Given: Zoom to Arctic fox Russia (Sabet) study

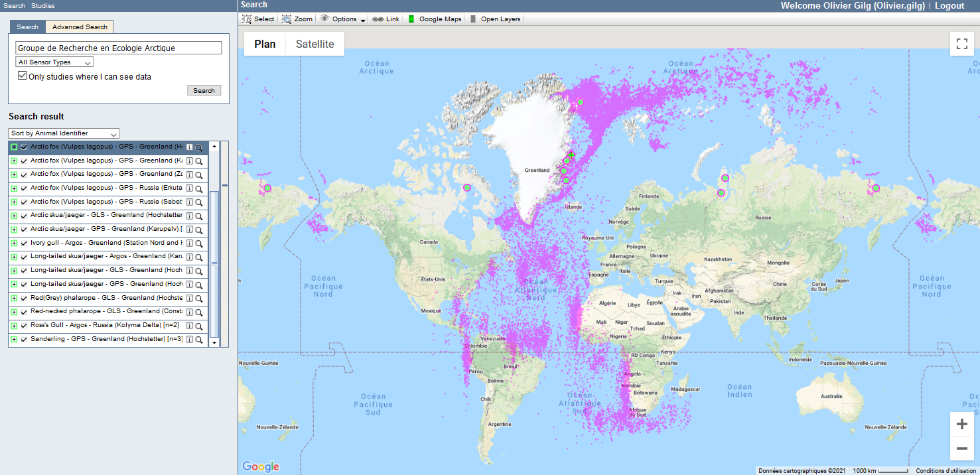Looking at the screenshot, I should pyautogui.click(x=198, y=202).
